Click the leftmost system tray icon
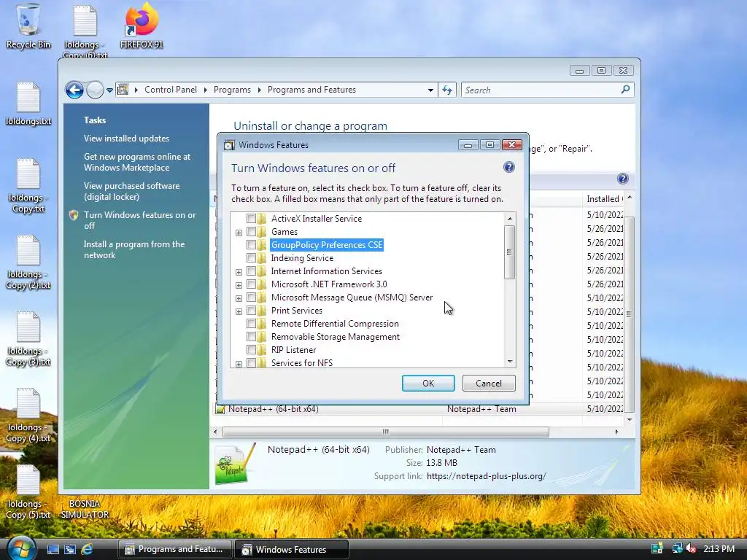Screen dimensions: 747x560 click(657, 548)
